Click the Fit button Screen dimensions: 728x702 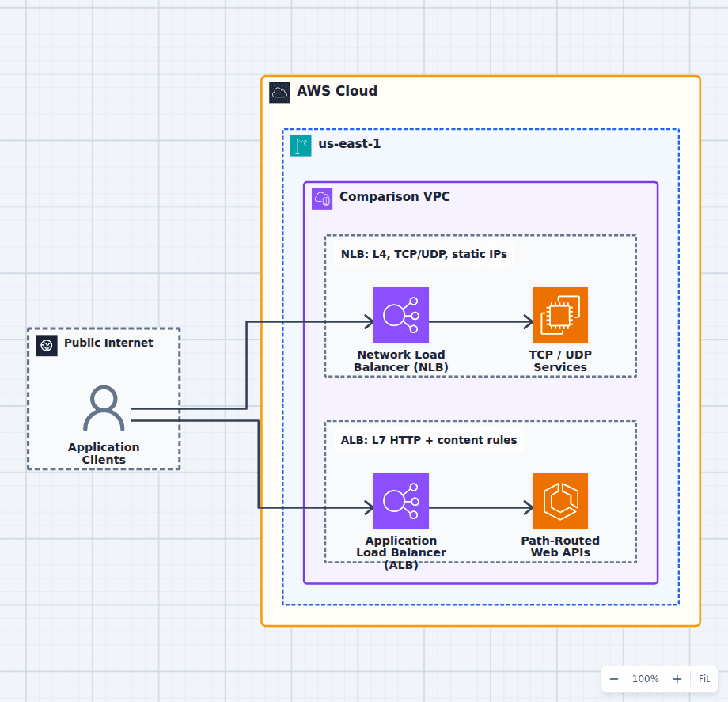[x=703, y=679]
